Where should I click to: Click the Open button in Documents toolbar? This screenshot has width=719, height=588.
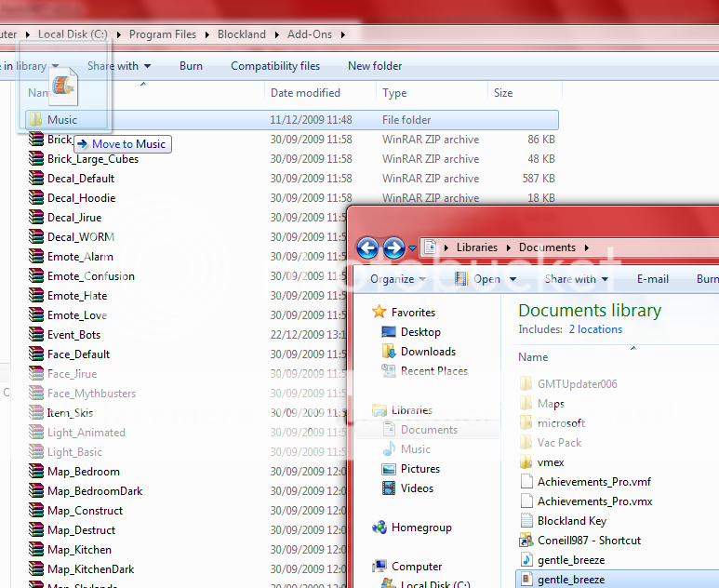[477, 279]
